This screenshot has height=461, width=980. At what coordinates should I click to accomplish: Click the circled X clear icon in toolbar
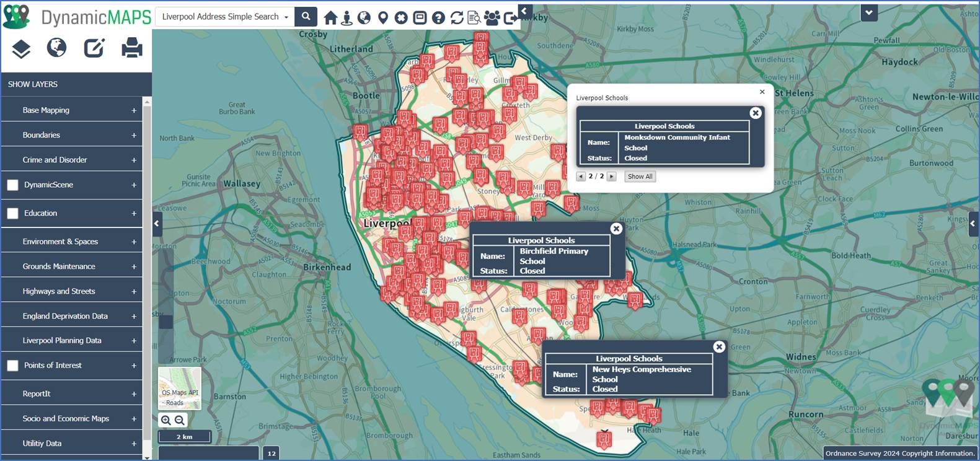click(401, 18)
